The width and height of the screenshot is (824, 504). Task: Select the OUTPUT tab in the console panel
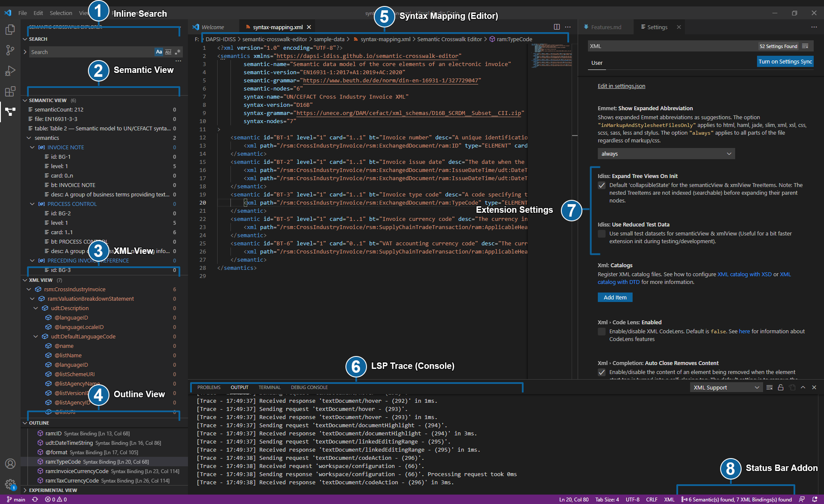(239, 387)
